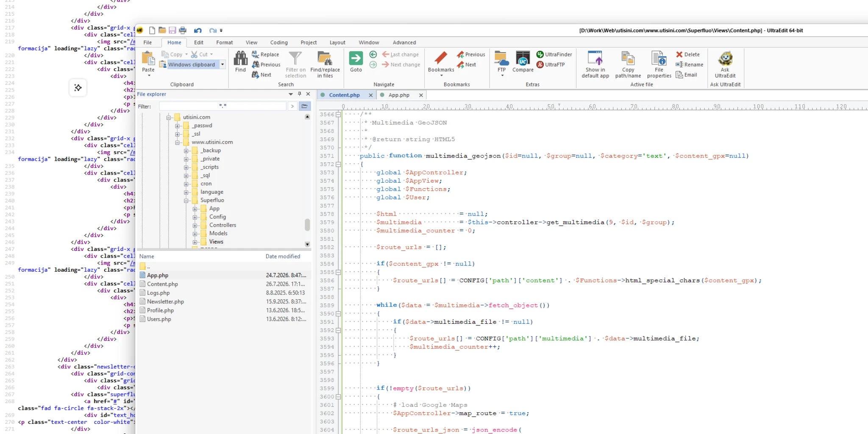Open UltraFinder from the Extras group
Image resolution: width=868 pixels, height=434 pixels.
pos(554,54)
